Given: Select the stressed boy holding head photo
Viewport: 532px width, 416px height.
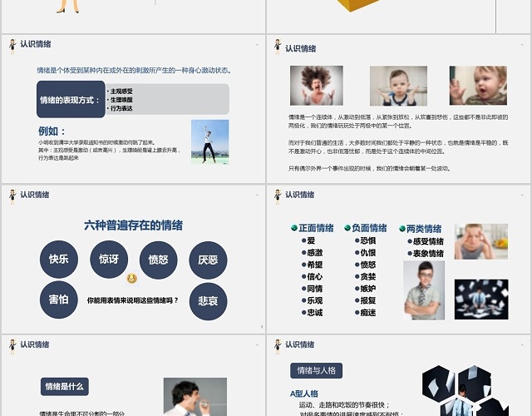Looking at the screenshot, I should 481,241.
